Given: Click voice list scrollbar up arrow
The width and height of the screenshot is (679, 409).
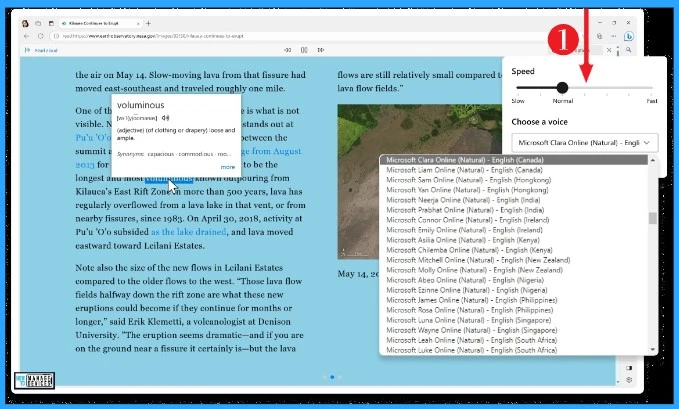Looking at the screenshot, I should point(653,160).
